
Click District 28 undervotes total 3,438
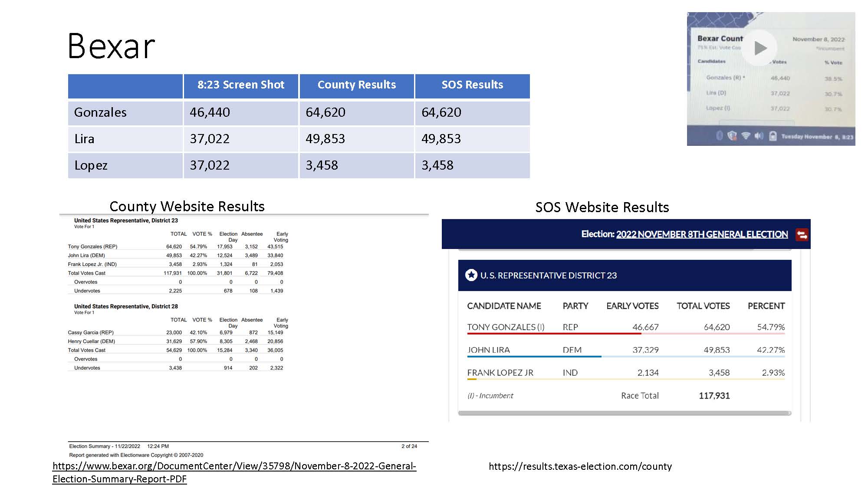(x=175, y=368)
